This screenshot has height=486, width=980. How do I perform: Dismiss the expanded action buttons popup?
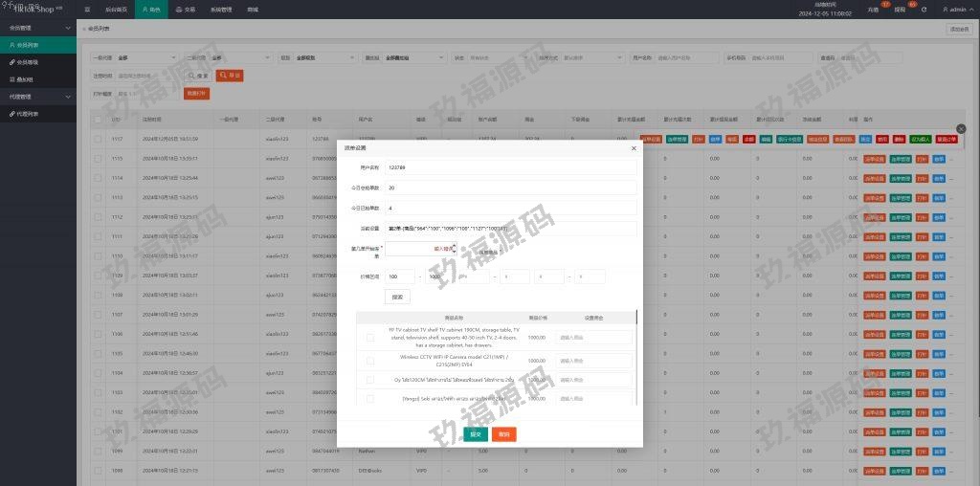961,128
